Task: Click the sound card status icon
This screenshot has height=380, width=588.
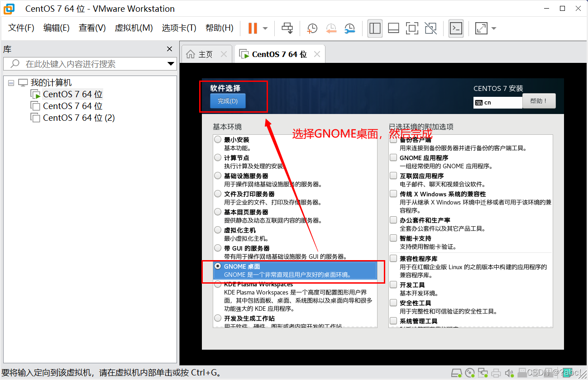Action: (x=509, y=373)
